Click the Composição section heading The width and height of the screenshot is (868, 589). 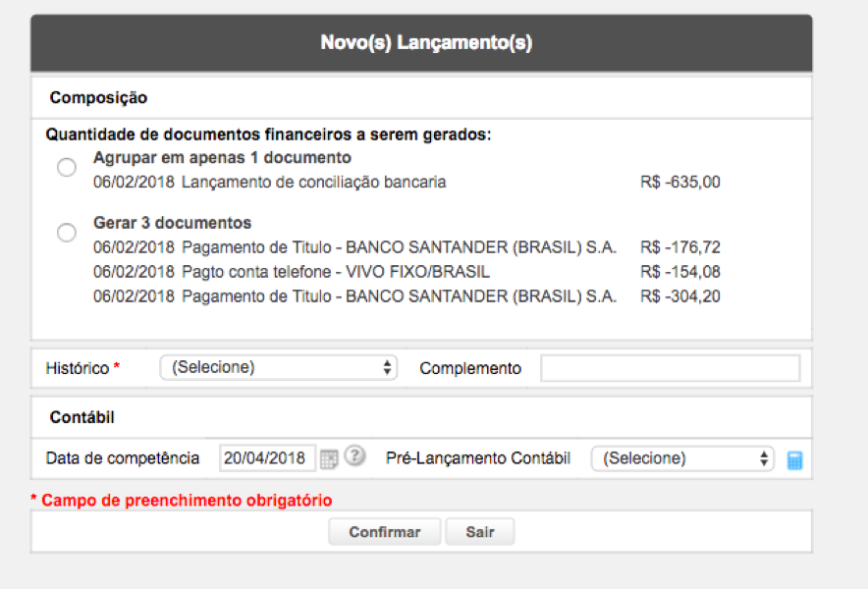click(98, 98)
